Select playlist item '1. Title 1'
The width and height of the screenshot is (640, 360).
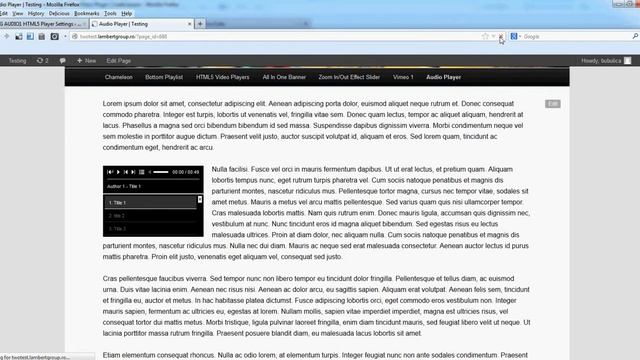pos(150,202)
